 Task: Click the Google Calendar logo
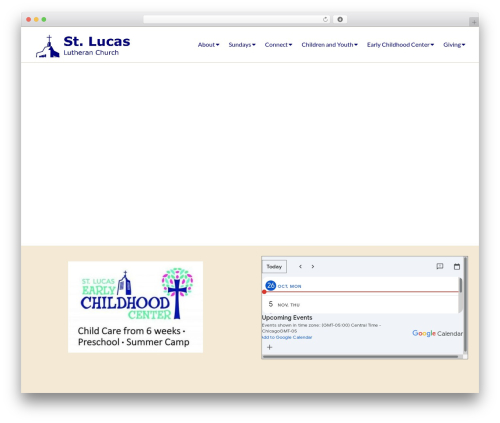point(437,333)
